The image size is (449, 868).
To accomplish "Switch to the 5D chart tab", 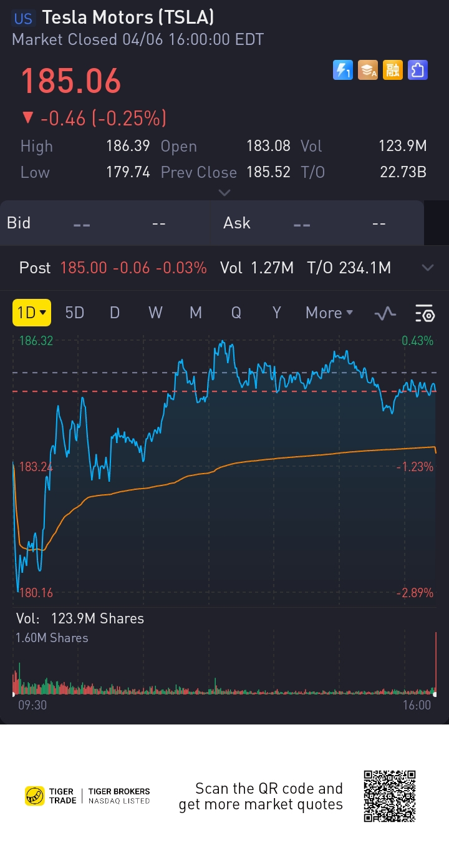I will (x=75, y=313).
